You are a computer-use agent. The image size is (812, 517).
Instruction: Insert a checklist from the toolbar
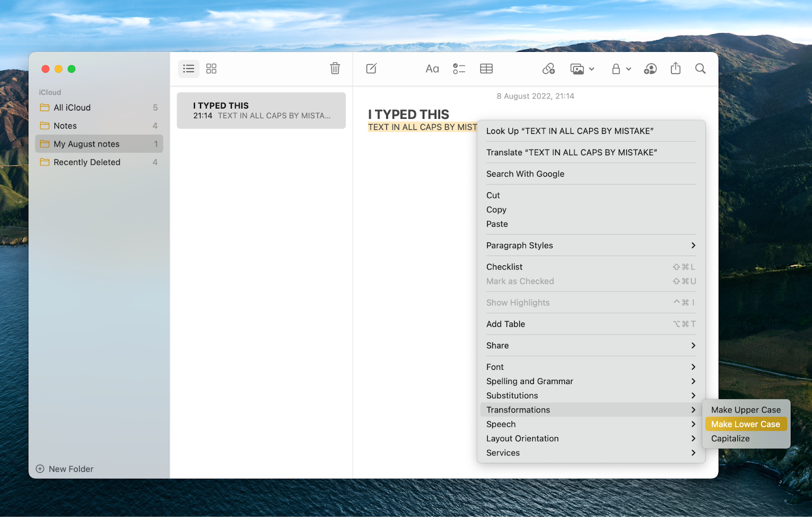459,68
